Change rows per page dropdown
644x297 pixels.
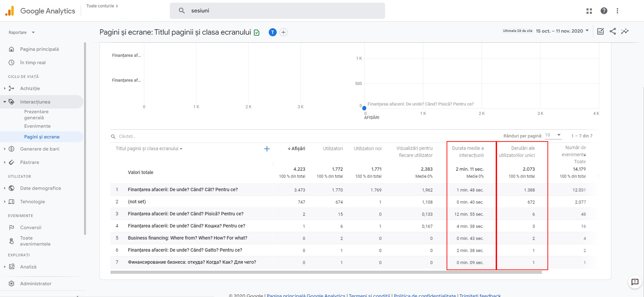pyautogui.click(x=553, y=135)
